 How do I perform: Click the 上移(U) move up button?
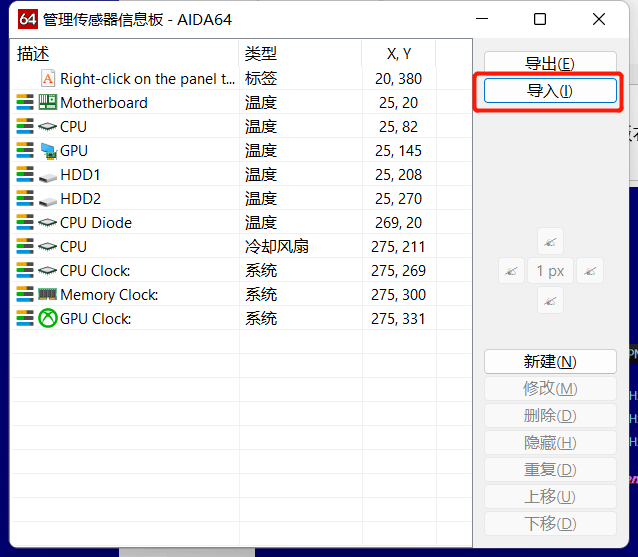pyautogui.click(x=550, y=496)
